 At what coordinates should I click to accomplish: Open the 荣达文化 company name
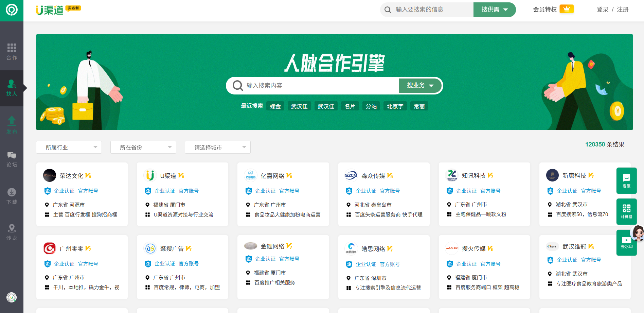[71, 176]
